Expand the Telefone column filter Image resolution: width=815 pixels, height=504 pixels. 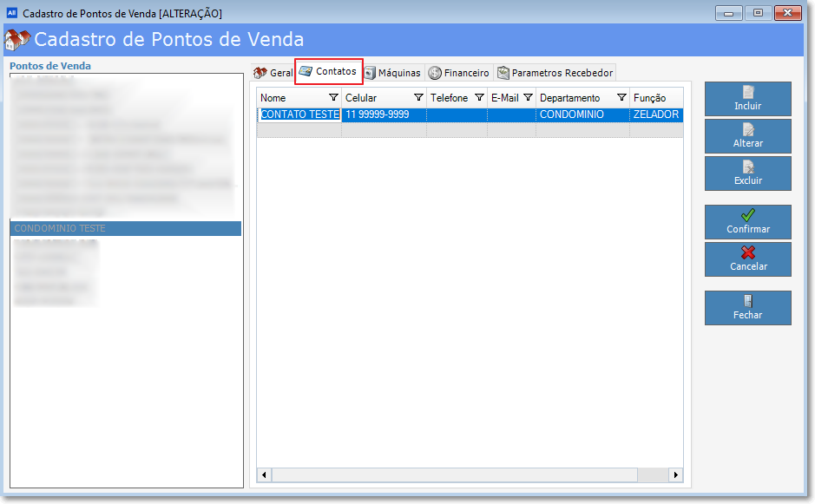click(479, 98)
